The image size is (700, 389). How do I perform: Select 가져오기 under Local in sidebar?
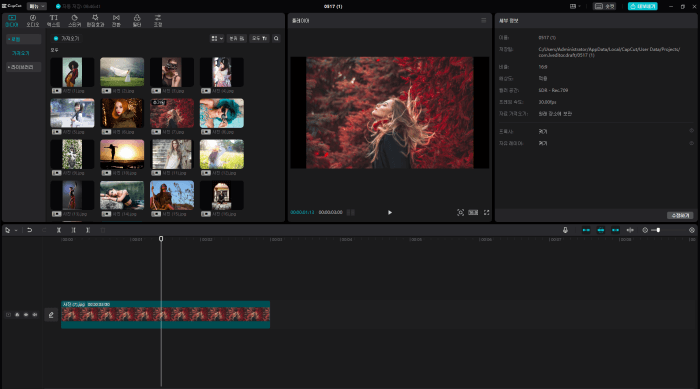(x=21, y=53)
